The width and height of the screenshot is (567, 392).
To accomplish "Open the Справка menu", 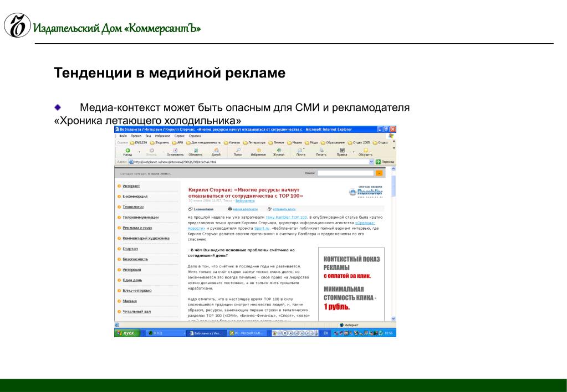I will point(195,136).
